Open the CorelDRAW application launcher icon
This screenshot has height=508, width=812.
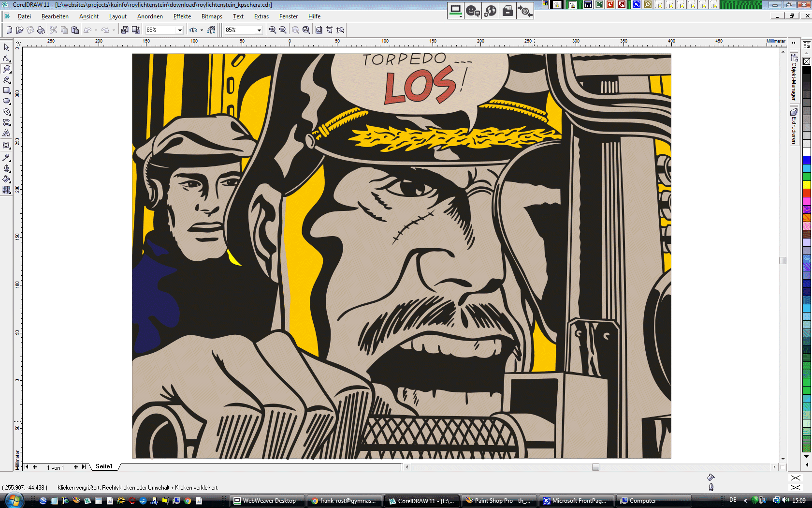tap(193, 30)
